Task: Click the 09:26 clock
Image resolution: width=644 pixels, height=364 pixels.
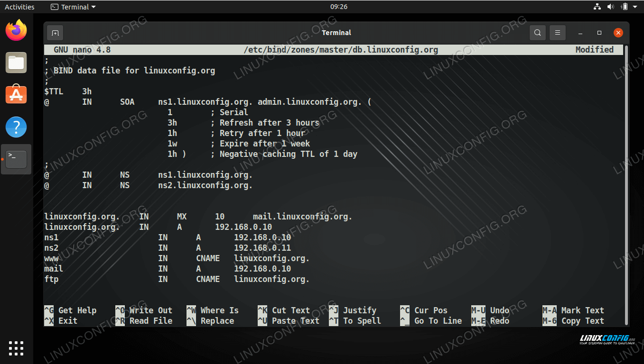Action: 339,7
